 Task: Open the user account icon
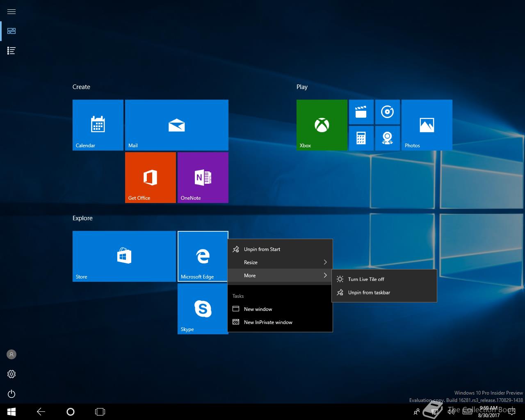coord(11,354)
